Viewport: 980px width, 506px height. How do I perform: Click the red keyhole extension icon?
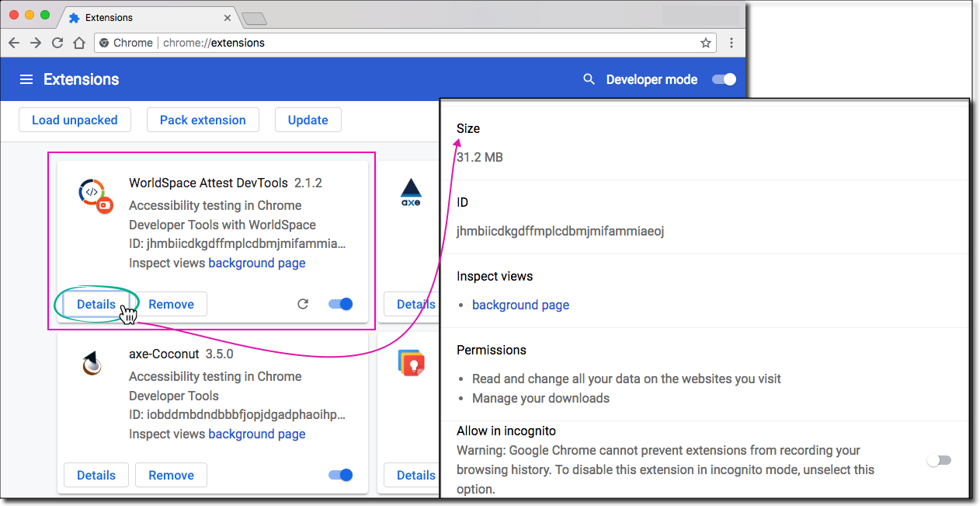point(411,363)
